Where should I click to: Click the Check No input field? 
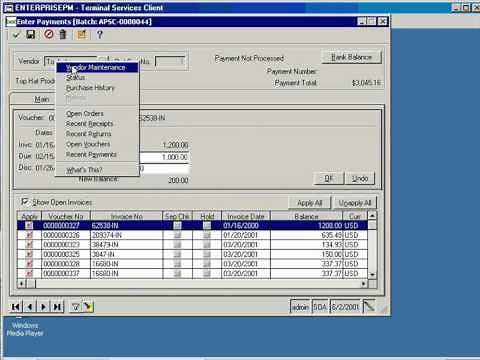[170, 61]
